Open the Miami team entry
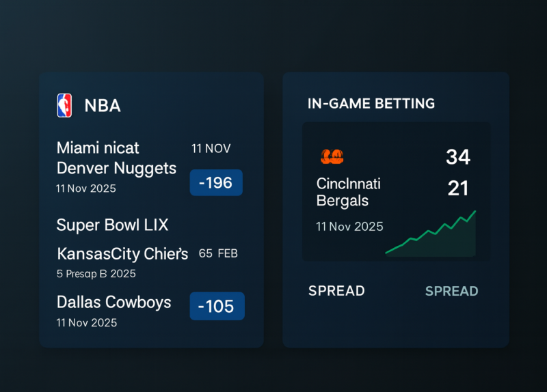Screen dimensions: 547x392 (x=98, y=148)
